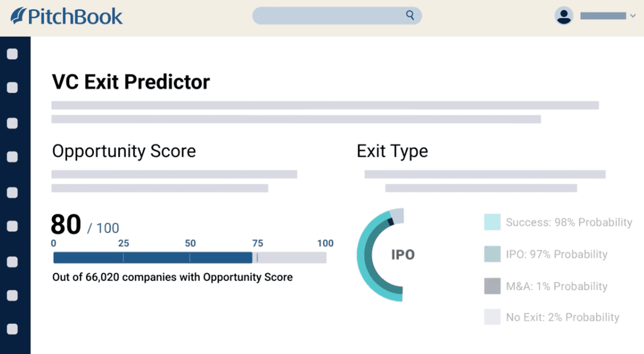Image resolution: width=644 pixels, height=354 pixels.
Task: Click the IPO label inside the gauge
Action: [403, 254]
